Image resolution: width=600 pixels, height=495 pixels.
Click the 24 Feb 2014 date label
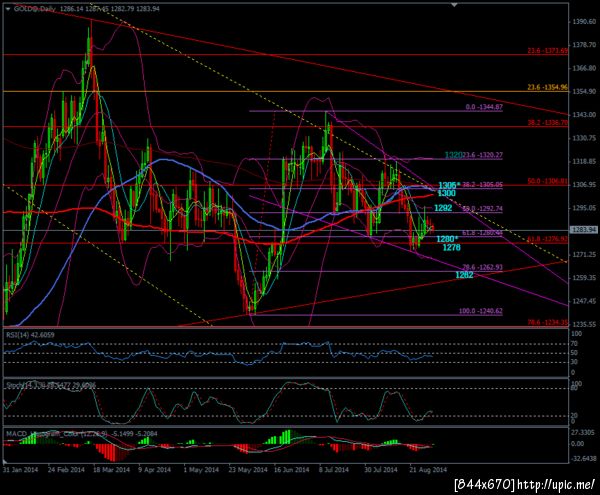click(66, 470)
